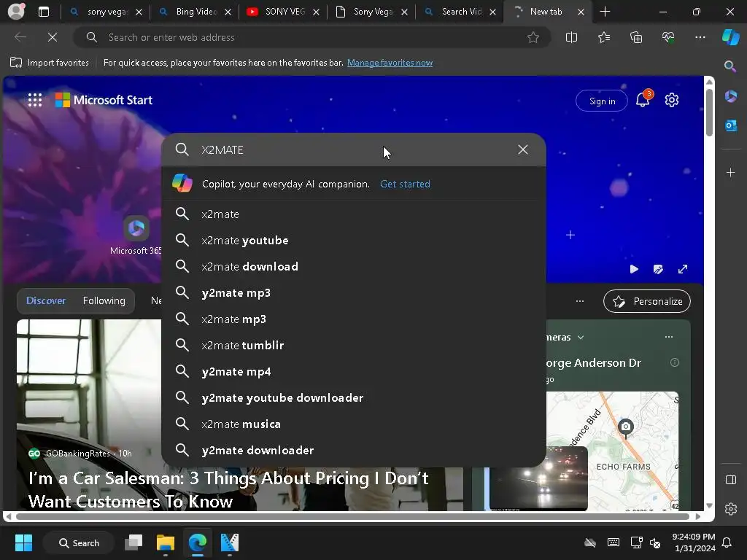
Task: Open the tab actions menu icon
Action: [44, 12]
